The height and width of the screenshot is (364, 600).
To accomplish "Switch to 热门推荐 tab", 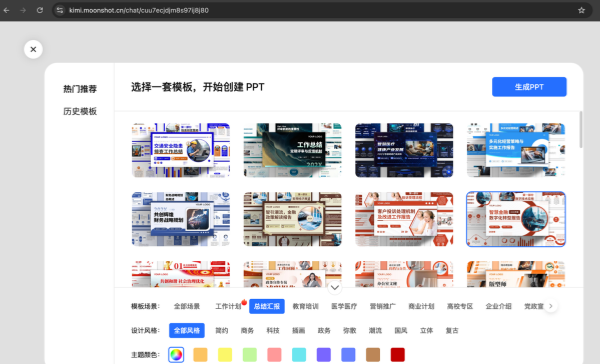I will pos(80,89).
